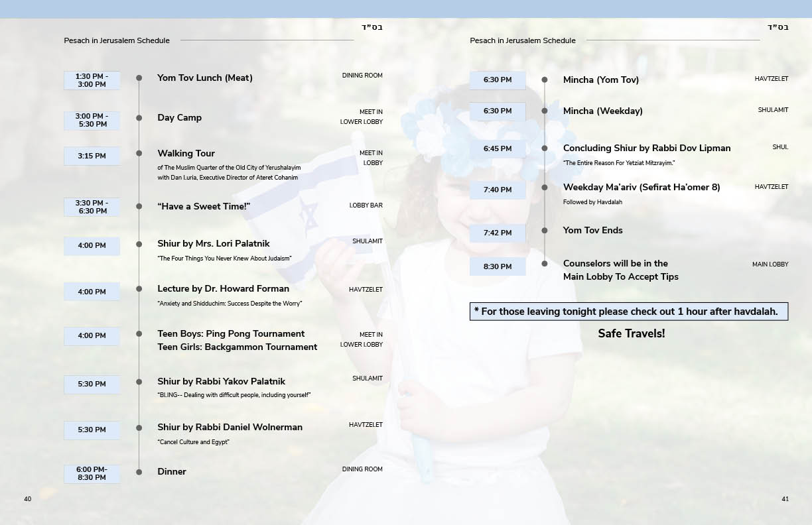Viewport: 812px width, 525px height.
Task: Click "DINING ROOM" label beside Yom Tov Lunch
Action: click(x=362, y=76)
